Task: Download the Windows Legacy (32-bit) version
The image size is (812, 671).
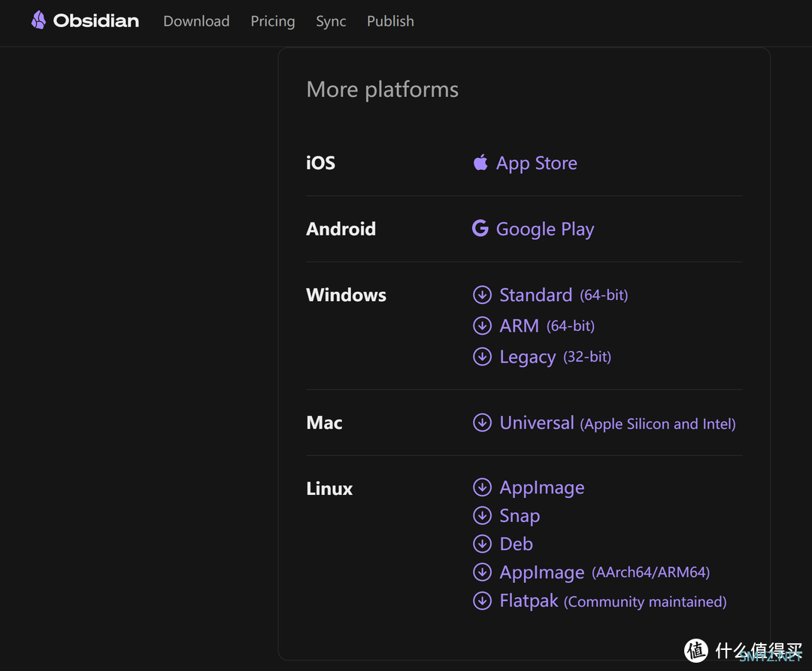Action: [x=555, y=357]
